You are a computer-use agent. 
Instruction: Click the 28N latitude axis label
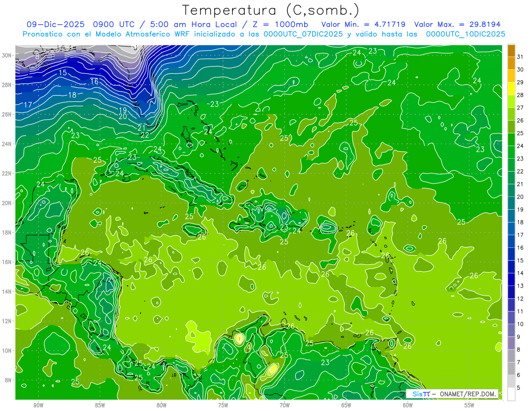click(7, 85)
